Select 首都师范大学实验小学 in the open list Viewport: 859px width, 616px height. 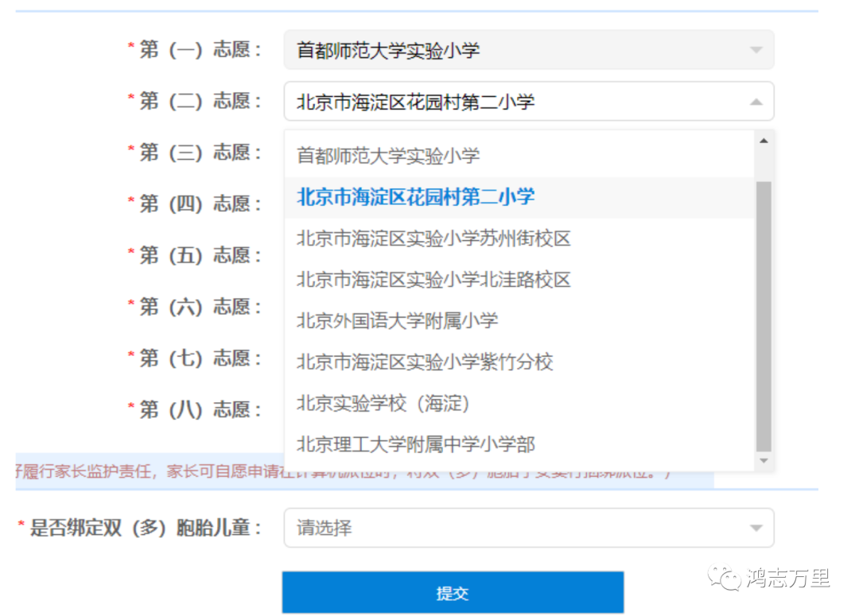[x=519, y=156]
